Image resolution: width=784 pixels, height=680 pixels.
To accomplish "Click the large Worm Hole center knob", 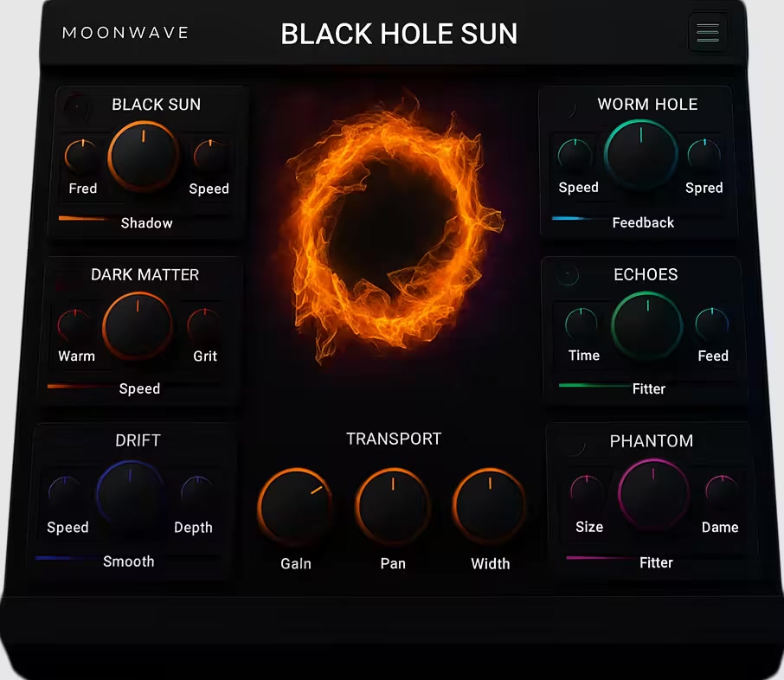I will point(640,156).
